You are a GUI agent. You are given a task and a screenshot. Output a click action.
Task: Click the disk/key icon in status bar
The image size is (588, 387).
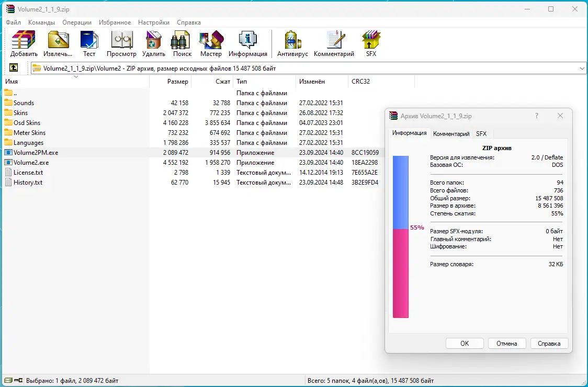14,380
